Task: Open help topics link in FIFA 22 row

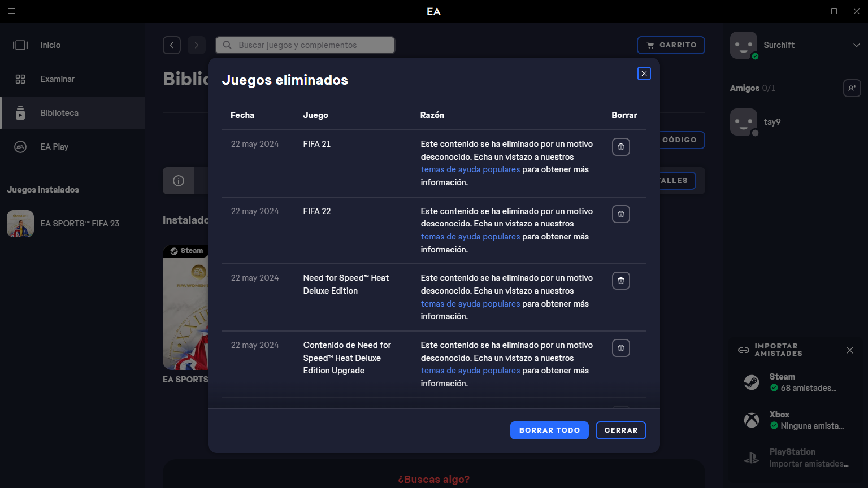Action: coord(470,237)
